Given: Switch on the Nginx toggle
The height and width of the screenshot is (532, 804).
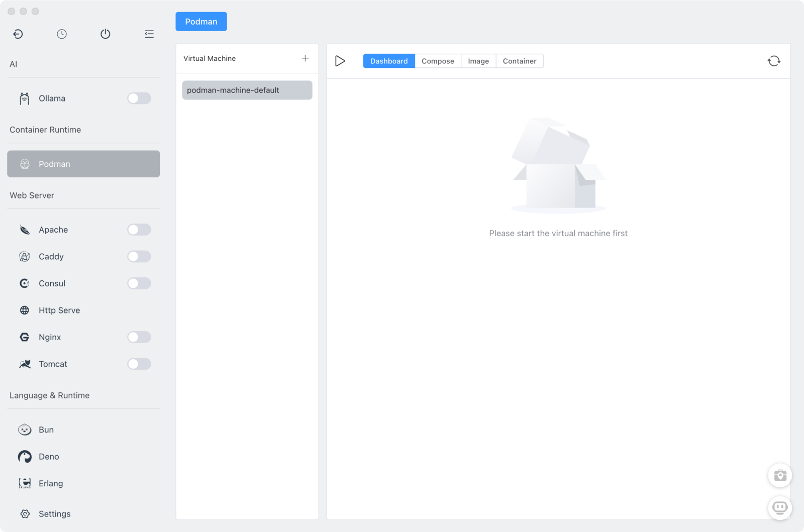Looking at the screenshot, I should pos(139,337).
